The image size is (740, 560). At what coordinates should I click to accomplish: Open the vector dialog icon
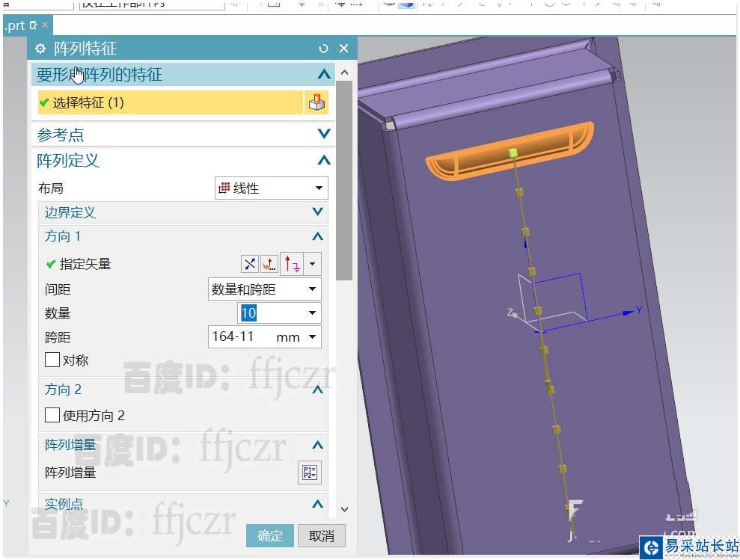(269, 264)
